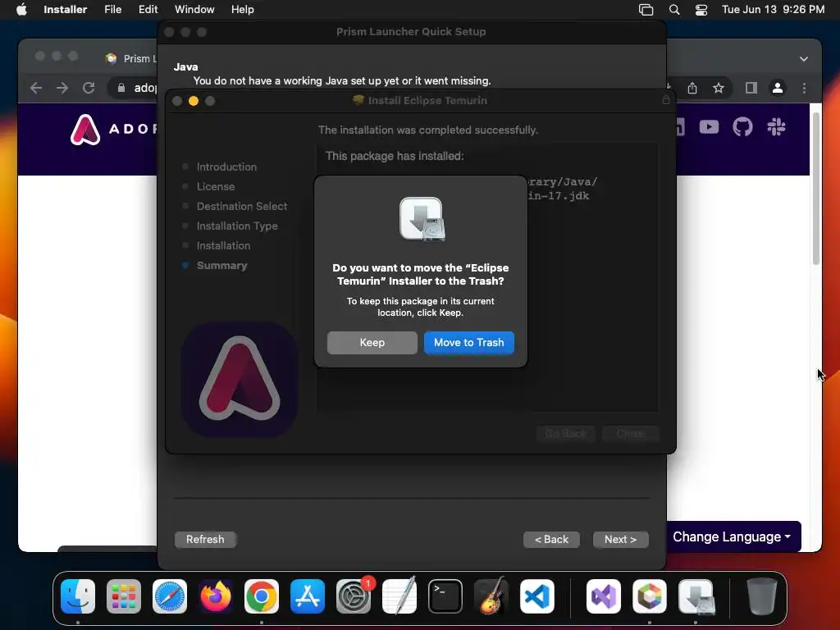Open the Apple menu
The height and width of the screenshot is (630, 840).
(21, 9)
